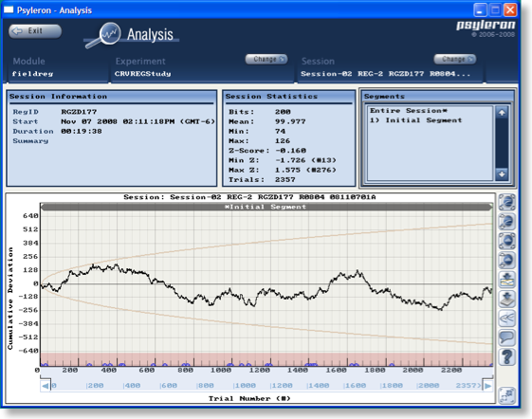Click the trace-line graph icon with four corner arrows
532x419 pixels.
pos(507,202)
